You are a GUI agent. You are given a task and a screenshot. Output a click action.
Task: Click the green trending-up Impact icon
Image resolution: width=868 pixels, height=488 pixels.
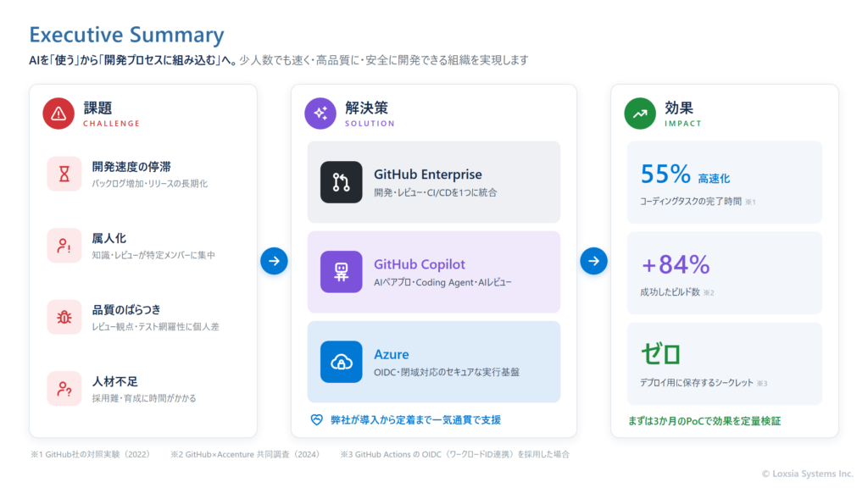[640, 114]
